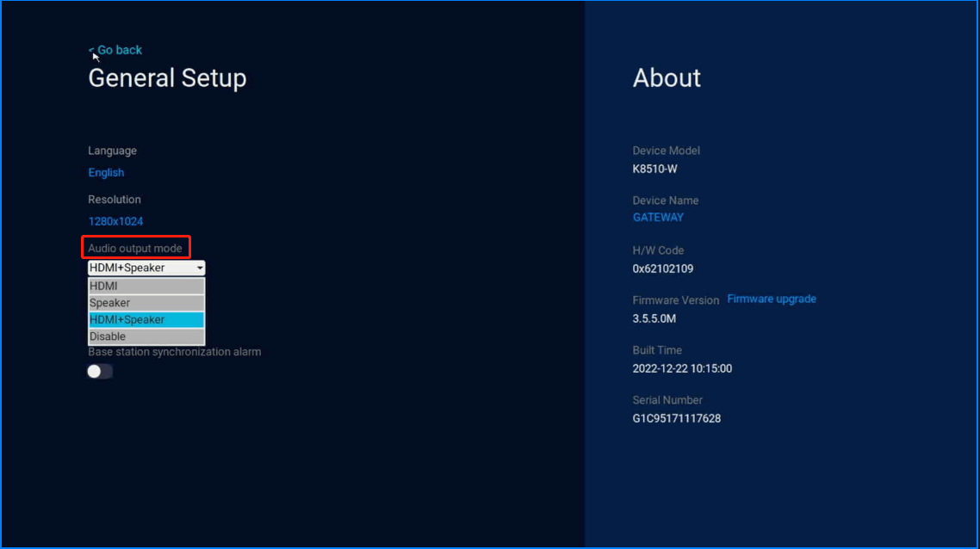Click the Language label

coord(113,151)
